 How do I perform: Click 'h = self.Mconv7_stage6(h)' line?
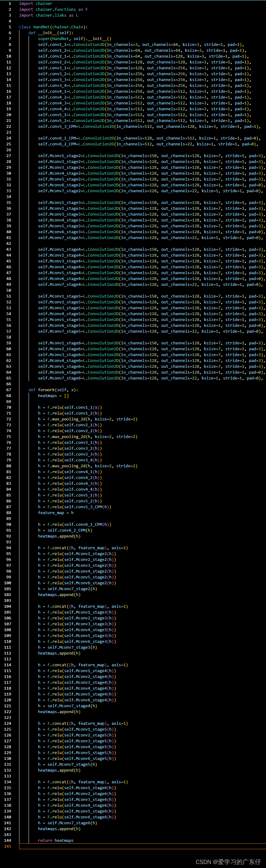pyautogui.click(x=67, y=823)
